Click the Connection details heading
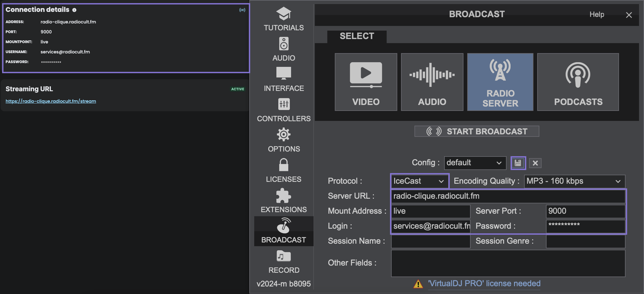Image resolution: width=644 pixels, height=294 pixels. coord(37,10)
